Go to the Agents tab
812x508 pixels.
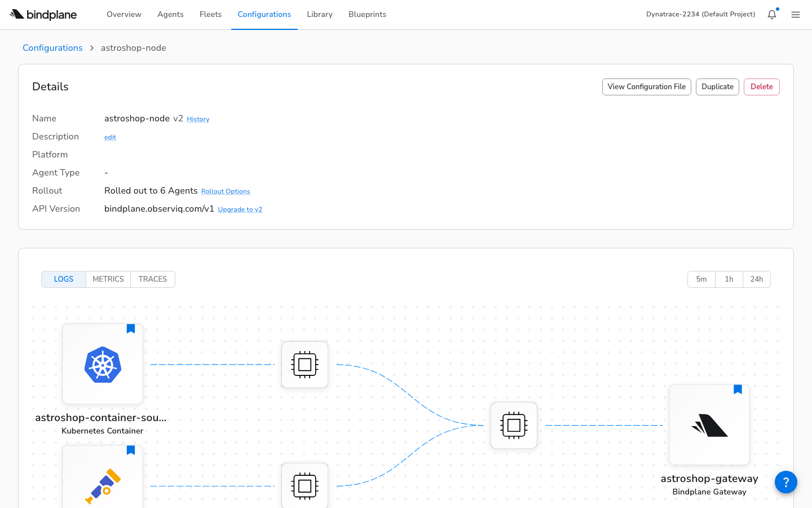[170, 15]
